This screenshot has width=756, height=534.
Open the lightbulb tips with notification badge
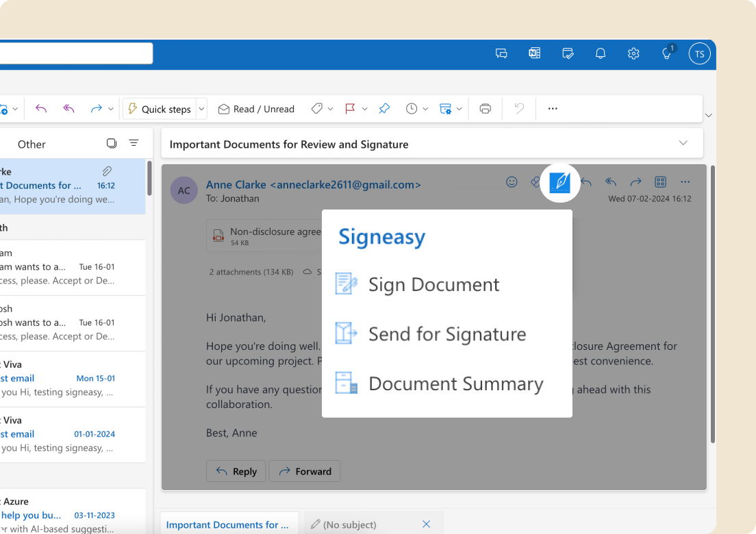coord(666,53)
